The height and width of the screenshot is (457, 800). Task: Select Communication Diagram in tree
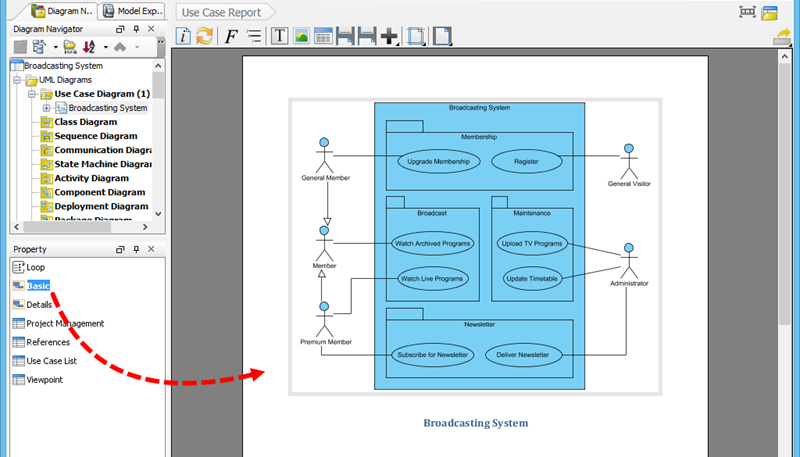[103, 150]
